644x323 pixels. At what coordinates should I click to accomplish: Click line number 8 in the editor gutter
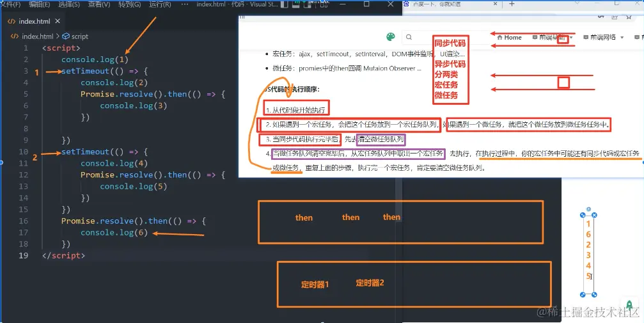pos(26,129)
